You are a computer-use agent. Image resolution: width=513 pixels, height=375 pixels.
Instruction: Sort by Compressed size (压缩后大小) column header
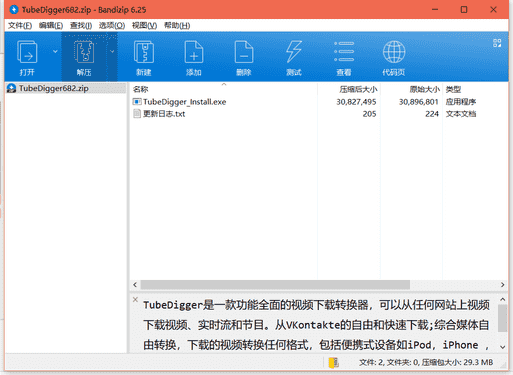(x=349, y=89)
